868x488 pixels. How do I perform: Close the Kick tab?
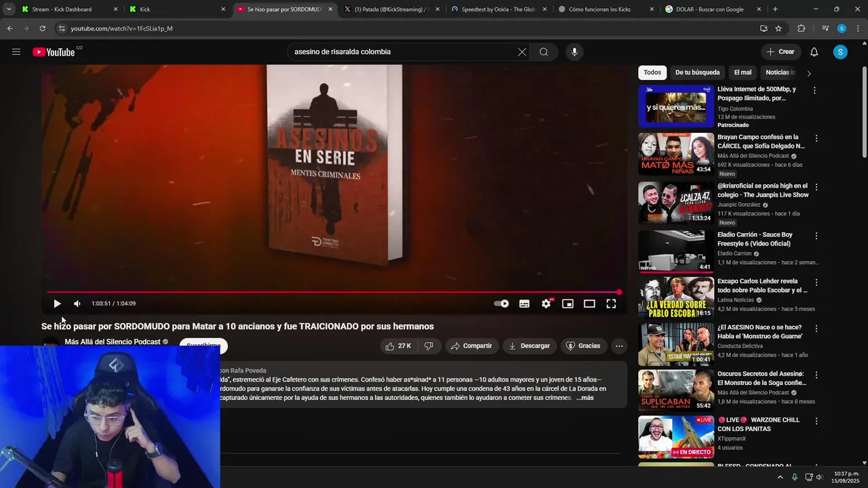223,9
